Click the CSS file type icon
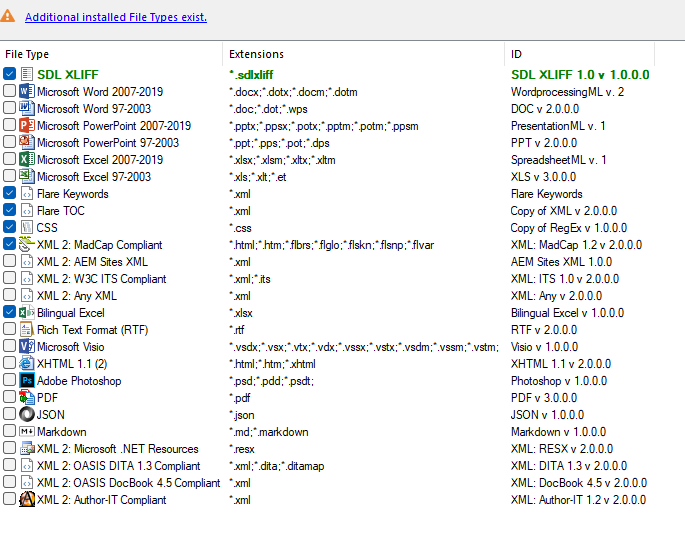 27,227
